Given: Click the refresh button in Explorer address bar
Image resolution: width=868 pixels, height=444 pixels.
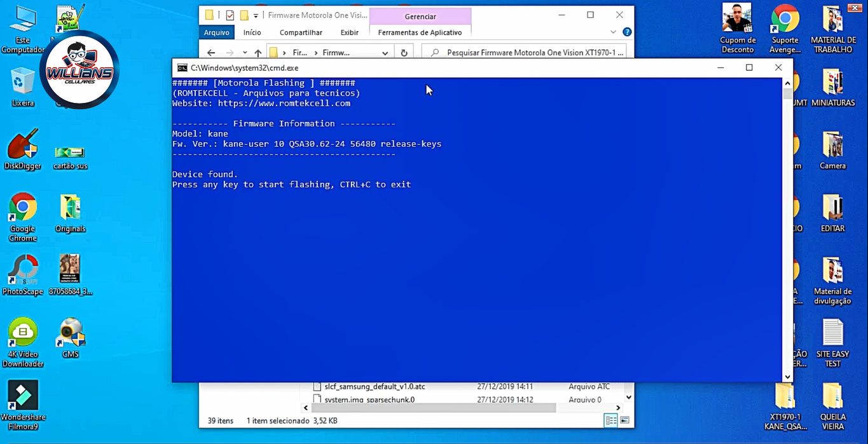Looking at the screenshot, I should [x=404, y=53].
